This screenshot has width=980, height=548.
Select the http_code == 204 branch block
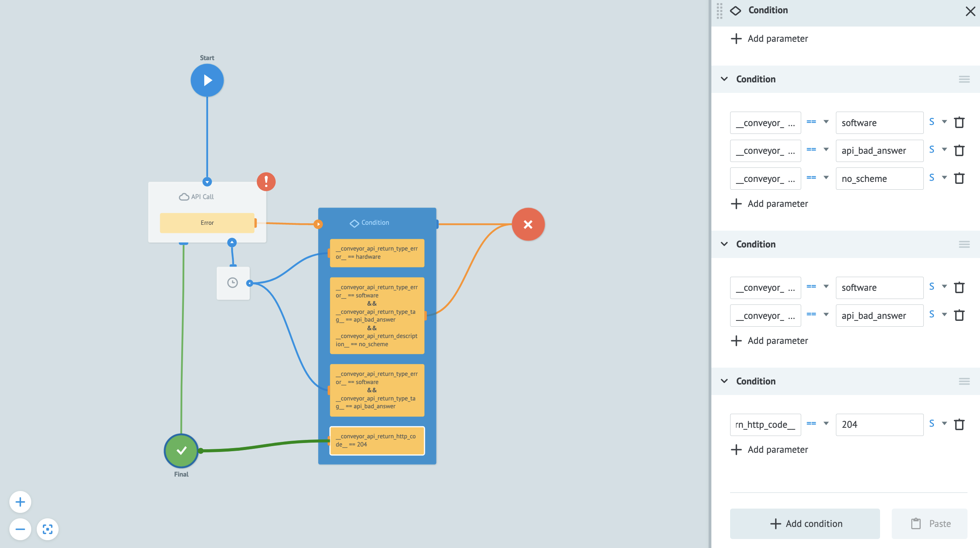click(377, 440)
